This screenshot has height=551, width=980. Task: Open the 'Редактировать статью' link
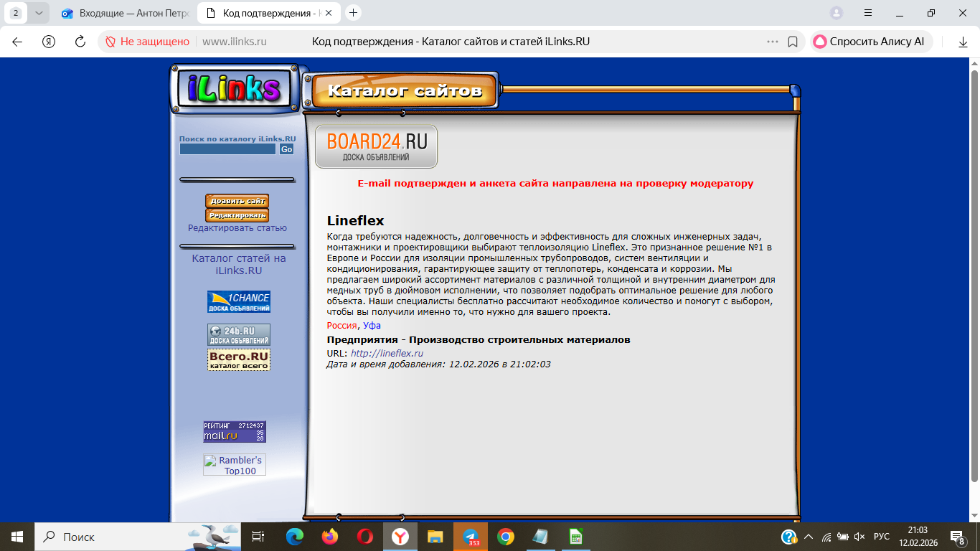[237, 228]
